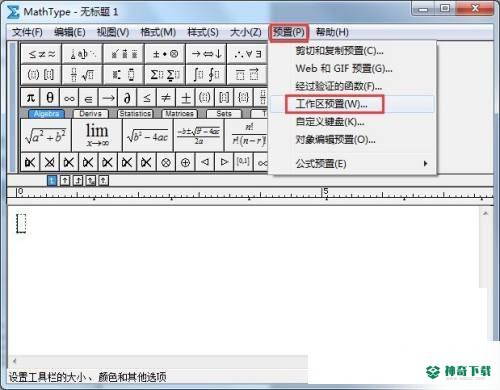
Task: Open the fence templates palette
Action: point(41,74)
